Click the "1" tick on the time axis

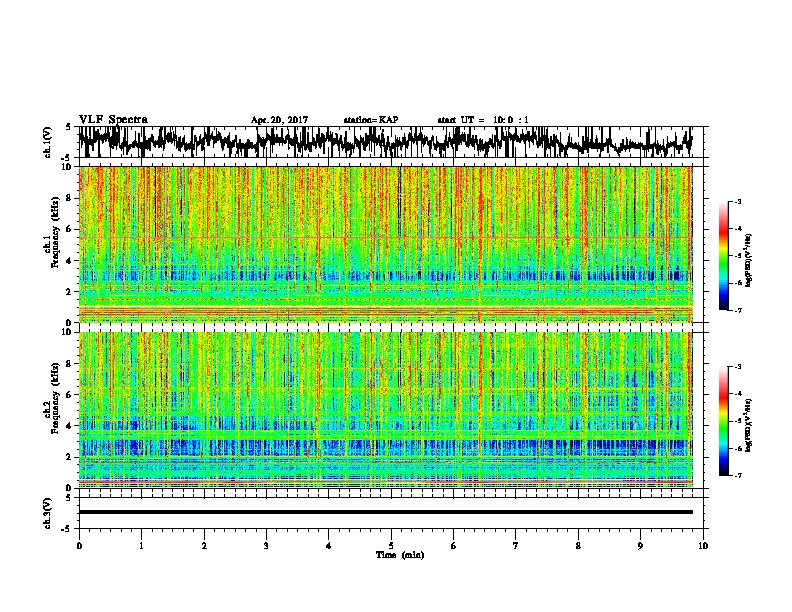tap(141, 546)
